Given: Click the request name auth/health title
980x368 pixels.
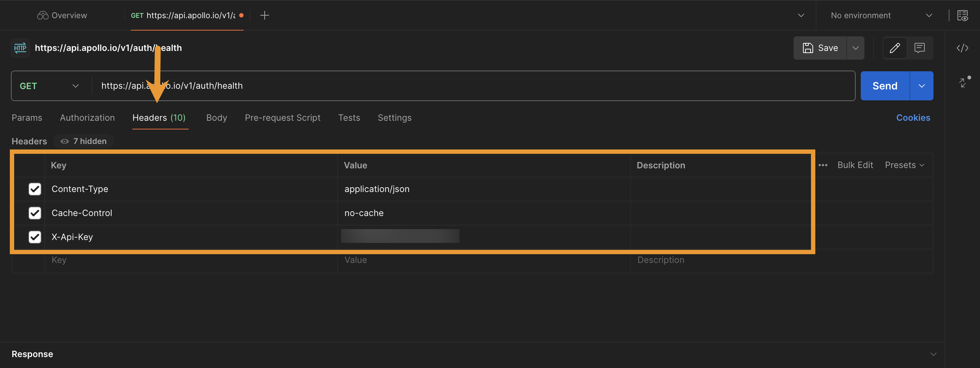Looking at the screenshot, I should point(108,48).
